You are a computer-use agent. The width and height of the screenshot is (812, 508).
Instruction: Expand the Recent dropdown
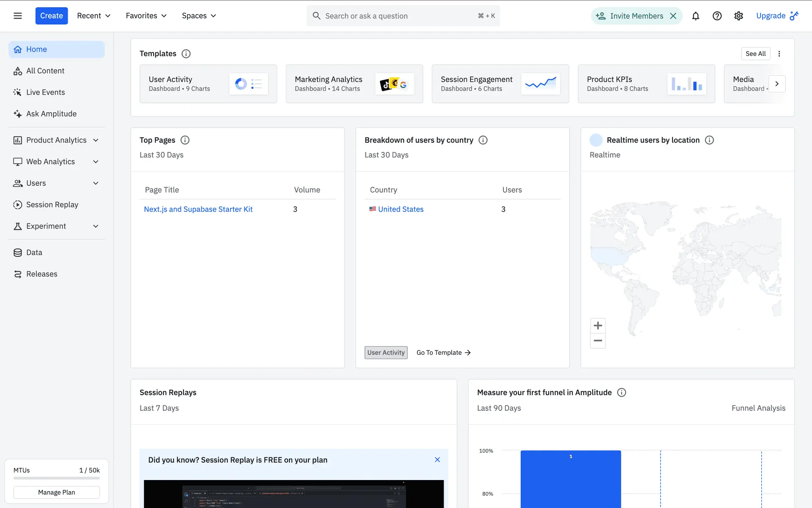point(93,16)
